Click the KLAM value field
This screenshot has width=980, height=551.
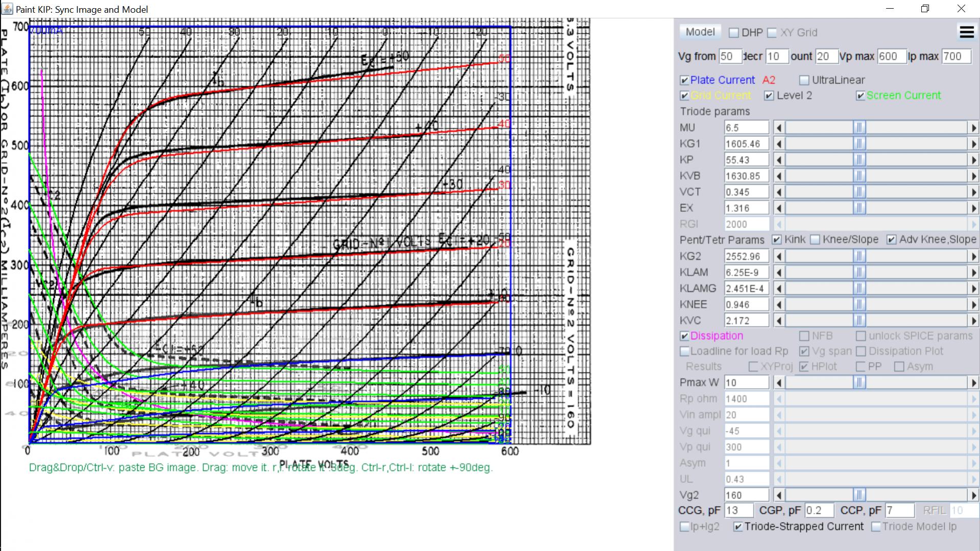(747, 273)
